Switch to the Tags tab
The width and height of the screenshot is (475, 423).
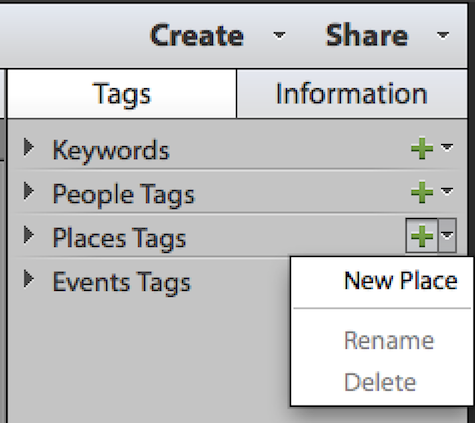tap(123, 94)
